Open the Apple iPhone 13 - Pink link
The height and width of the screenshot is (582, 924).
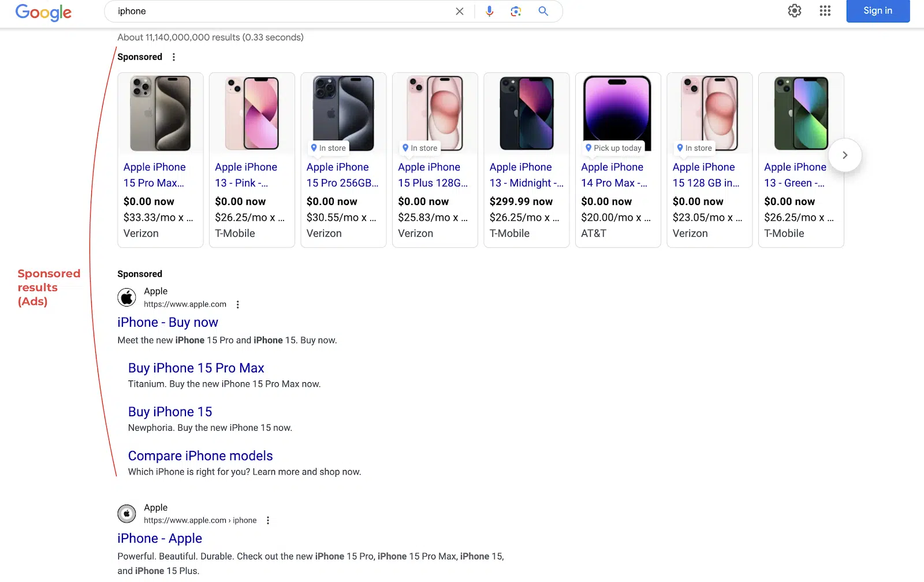point(246,175)
